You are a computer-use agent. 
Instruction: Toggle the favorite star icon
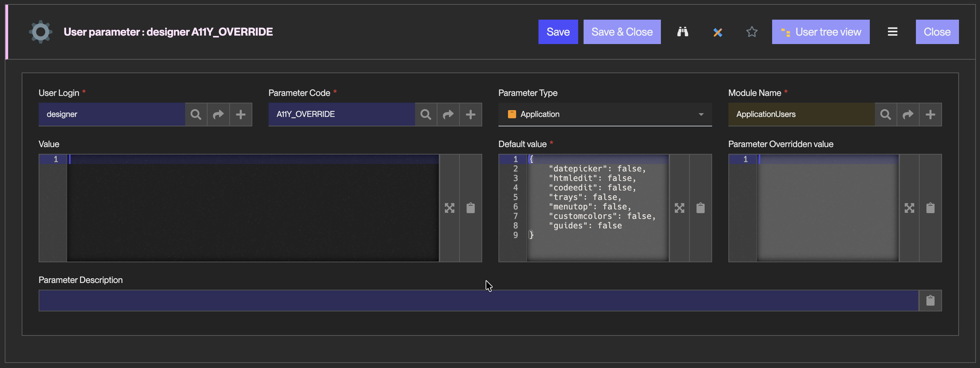[x=751, y=32]
